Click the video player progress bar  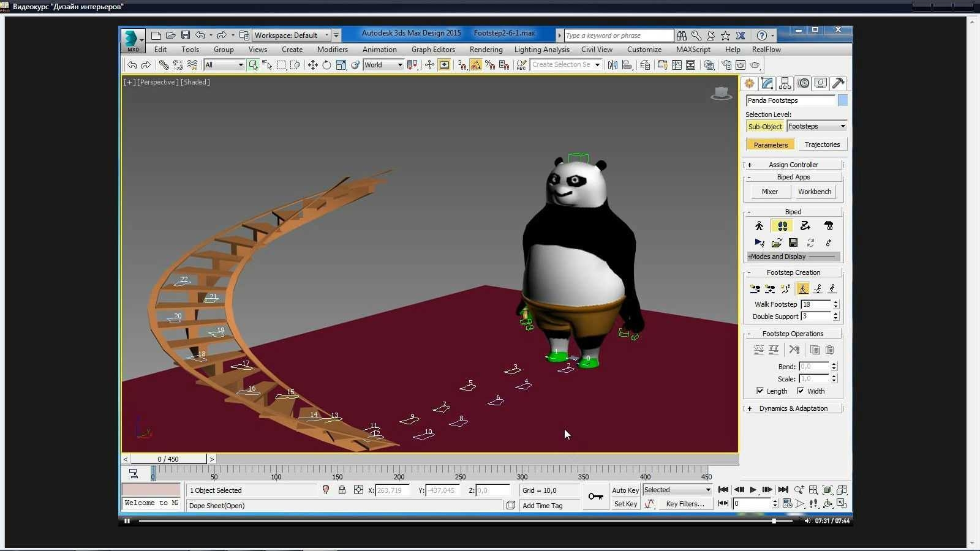tap(466, 521)
